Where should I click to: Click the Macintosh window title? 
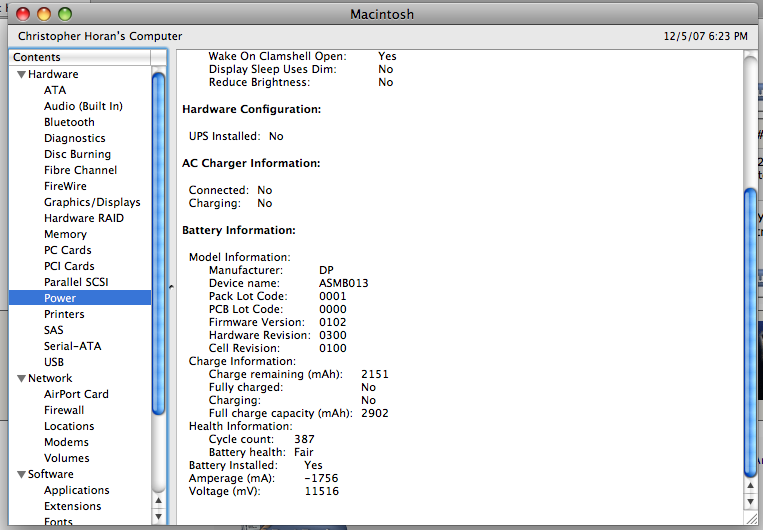[382, 14]
